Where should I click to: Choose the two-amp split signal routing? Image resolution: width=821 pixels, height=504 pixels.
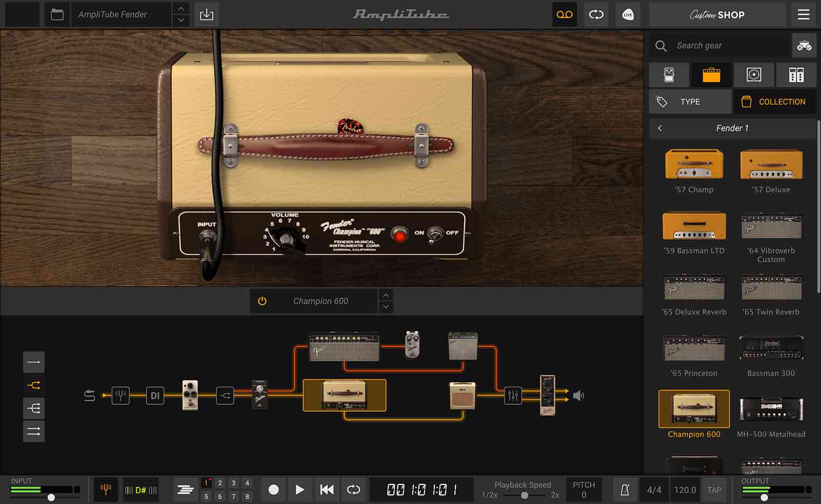pyautogui.click(x=34, y=385)
